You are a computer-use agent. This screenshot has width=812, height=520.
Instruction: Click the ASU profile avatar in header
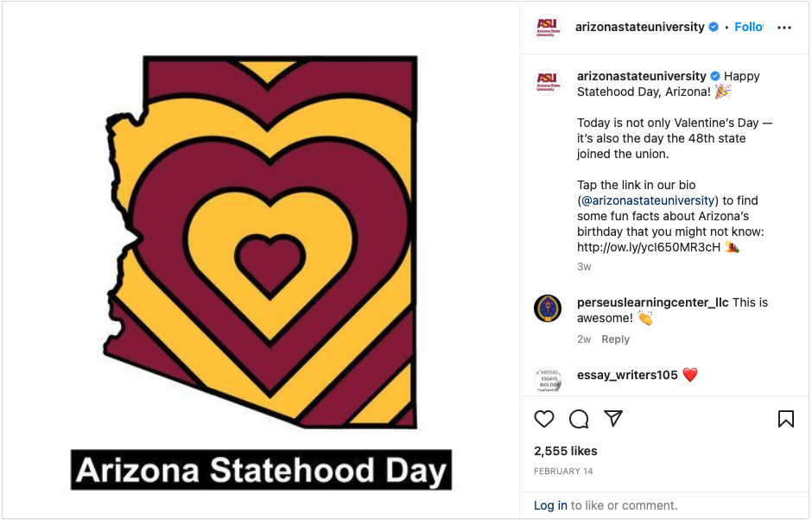pyautogui.click(x=548, y=28)
